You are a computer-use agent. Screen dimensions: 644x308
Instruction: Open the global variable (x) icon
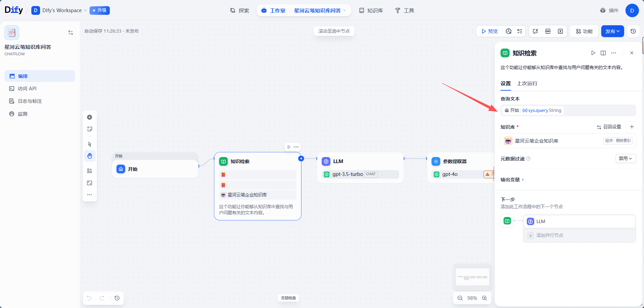coord(560,31)
